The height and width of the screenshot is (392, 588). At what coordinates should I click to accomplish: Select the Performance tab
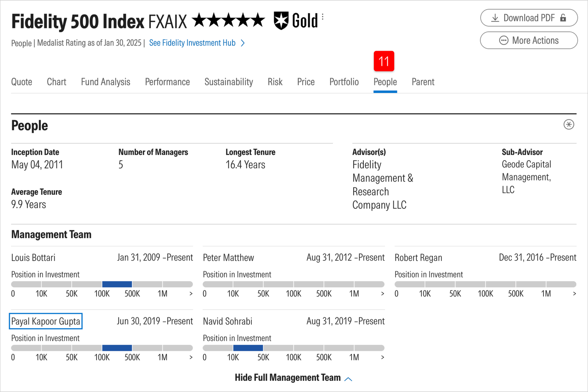167,82
